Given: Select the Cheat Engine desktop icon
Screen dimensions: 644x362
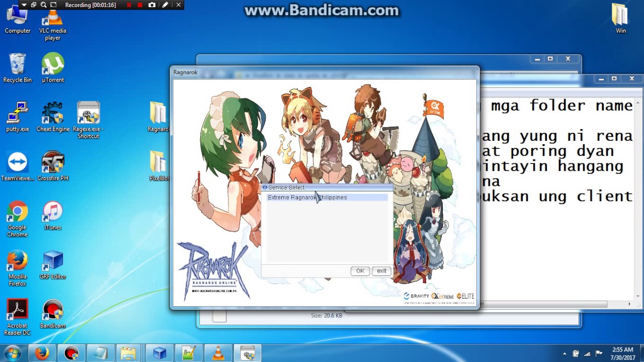Looking at the screenshot, I should tap(53, 117).
